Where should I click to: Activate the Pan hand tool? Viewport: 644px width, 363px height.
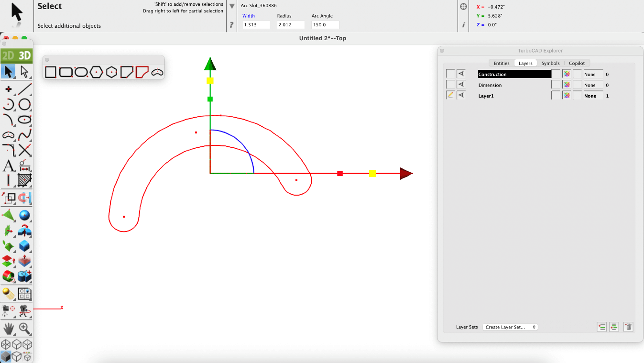pyautogui.click(x=9, y=328)
